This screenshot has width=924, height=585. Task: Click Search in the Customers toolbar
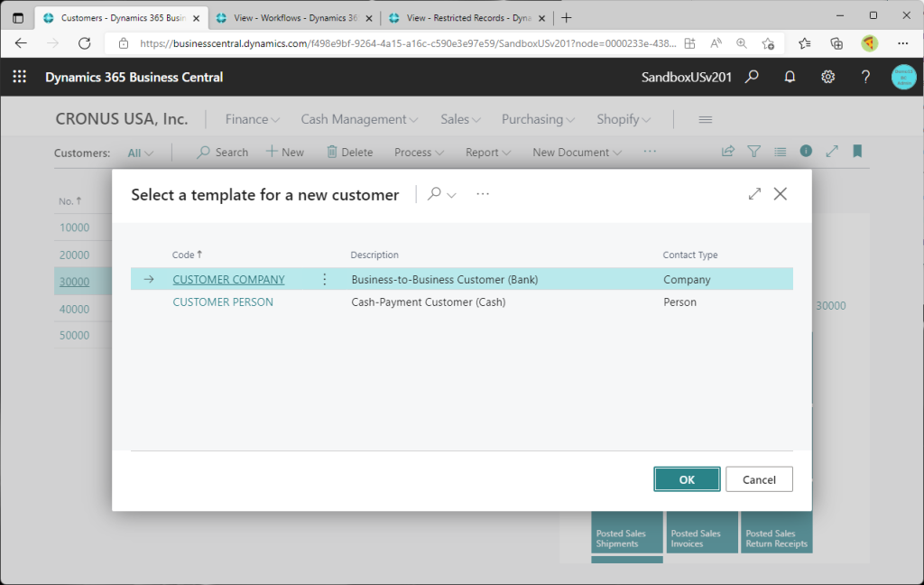pyautogui.click(x=223, y=153)
